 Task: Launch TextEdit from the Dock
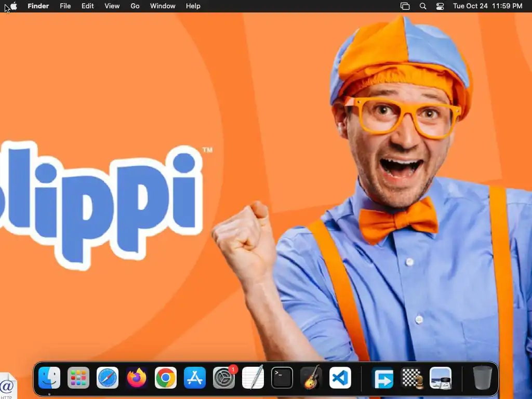coord(253,377)
